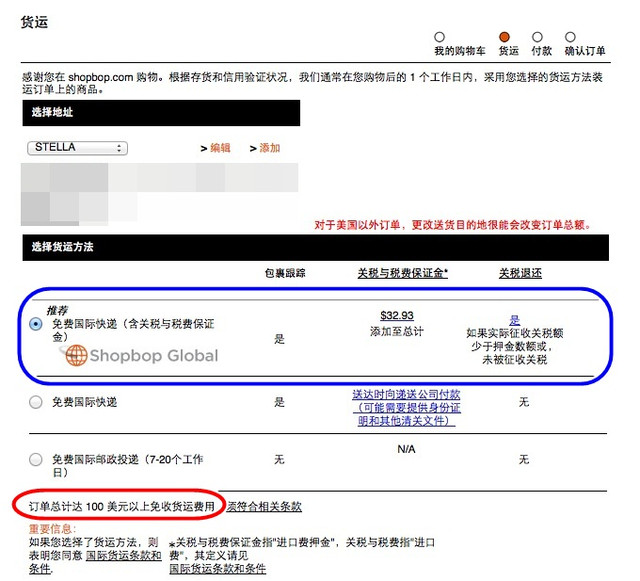The width and height of the screenshot is (640, 581).
Task: Click the red notice about 美国以外订单
Action: point(452,225)
